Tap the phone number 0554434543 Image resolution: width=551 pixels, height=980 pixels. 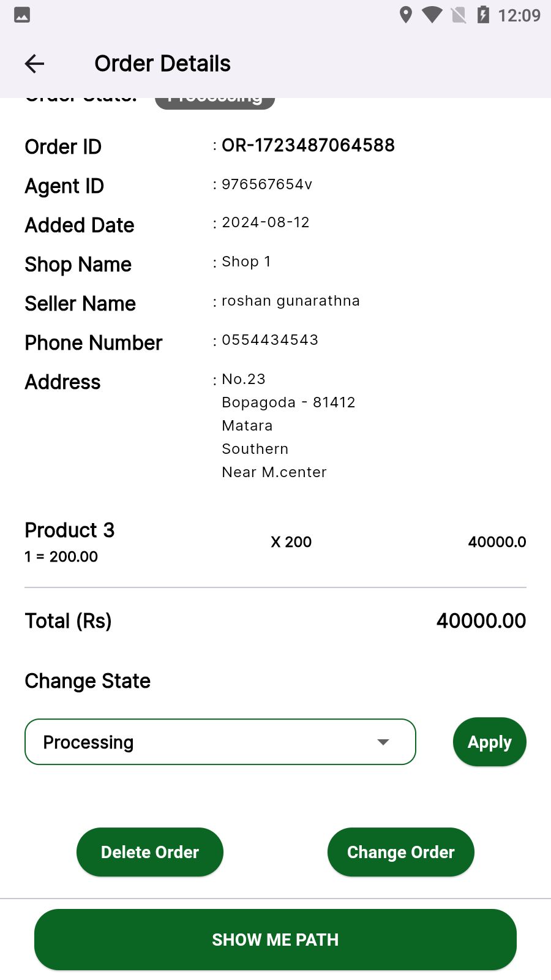click(270, 340)
